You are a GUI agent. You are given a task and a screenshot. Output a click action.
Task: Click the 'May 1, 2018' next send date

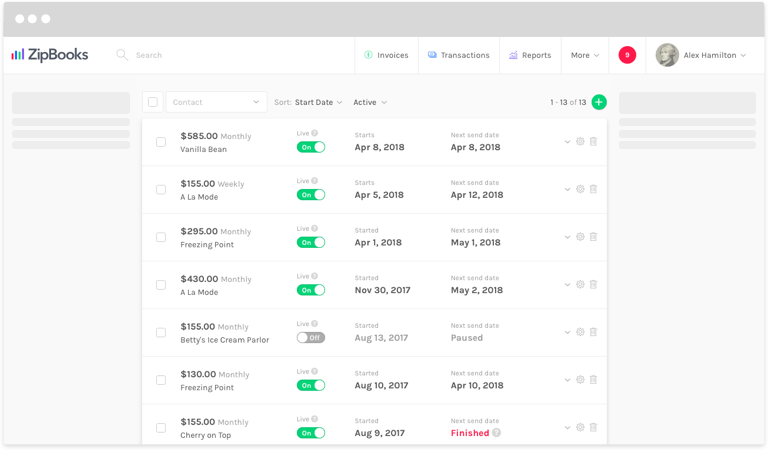point(476,242)
